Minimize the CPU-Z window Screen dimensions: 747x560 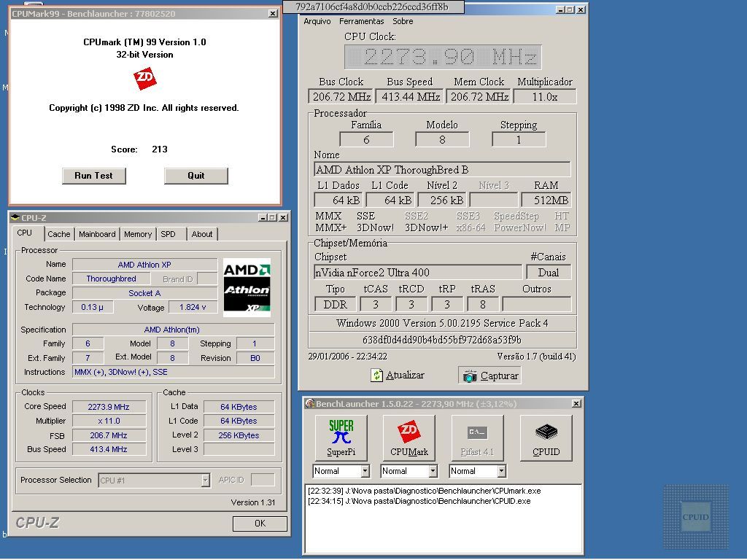coord(263,217)
